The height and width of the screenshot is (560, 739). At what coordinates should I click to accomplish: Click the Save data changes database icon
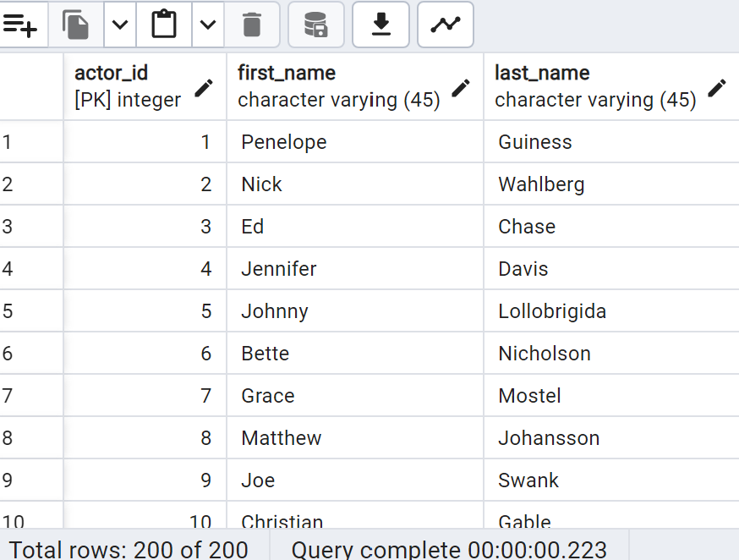point(315,25)
